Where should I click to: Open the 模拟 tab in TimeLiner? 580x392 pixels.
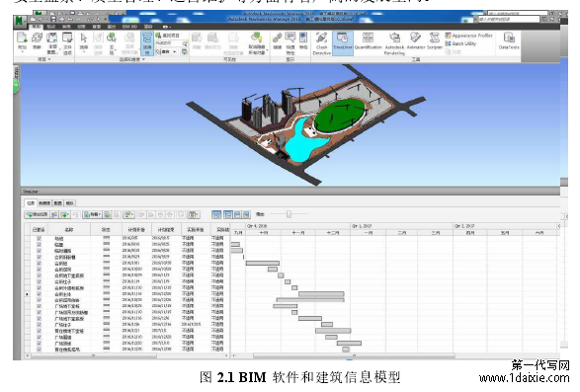(70, 203)
